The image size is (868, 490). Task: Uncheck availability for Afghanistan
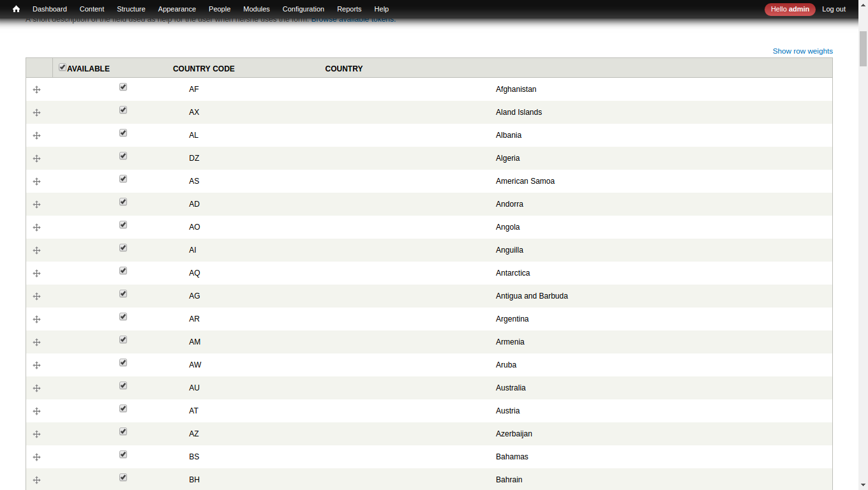pyautogui.click(x=123, y=86)
